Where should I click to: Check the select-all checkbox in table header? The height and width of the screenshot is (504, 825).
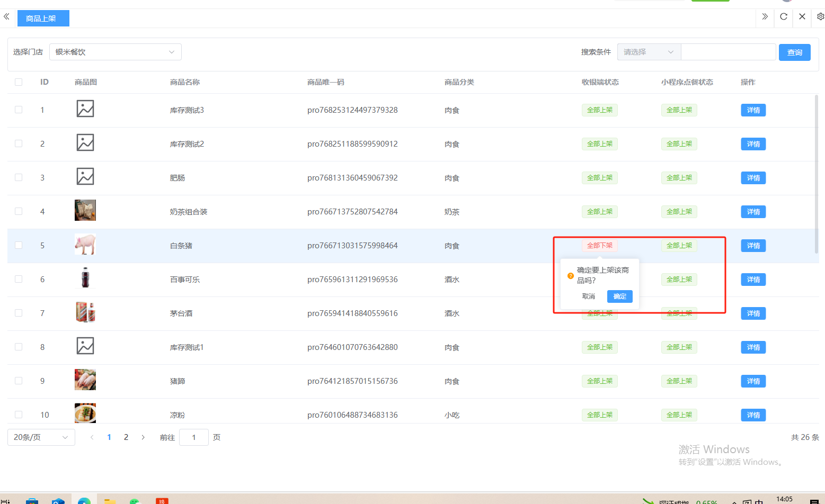[19, 82]
